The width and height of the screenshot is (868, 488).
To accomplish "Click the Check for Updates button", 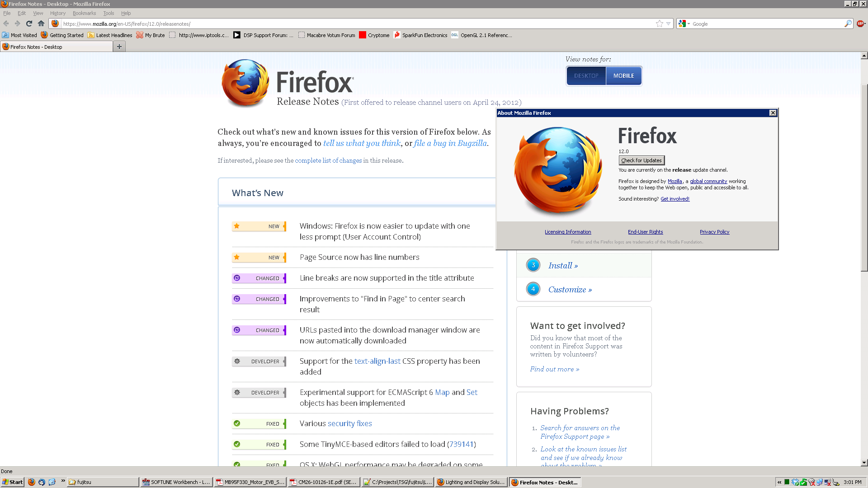I will pos(641,160).
